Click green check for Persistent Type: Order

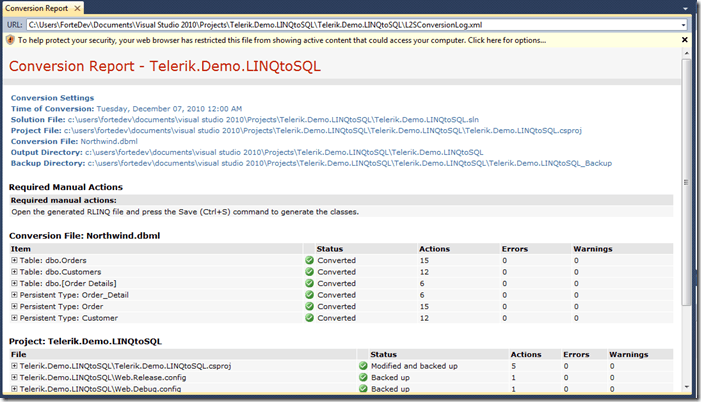pos(309,306)
